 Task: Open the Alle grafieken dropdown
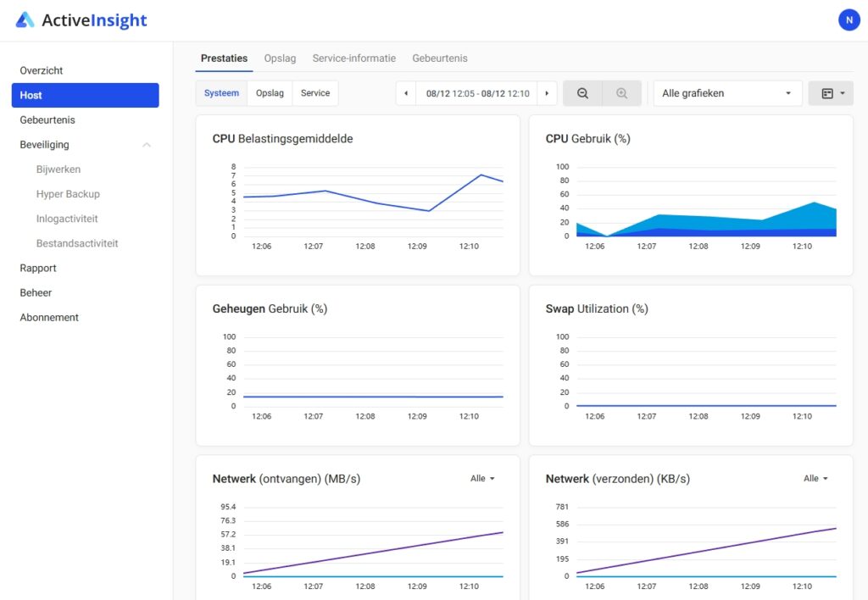(727, 93)
